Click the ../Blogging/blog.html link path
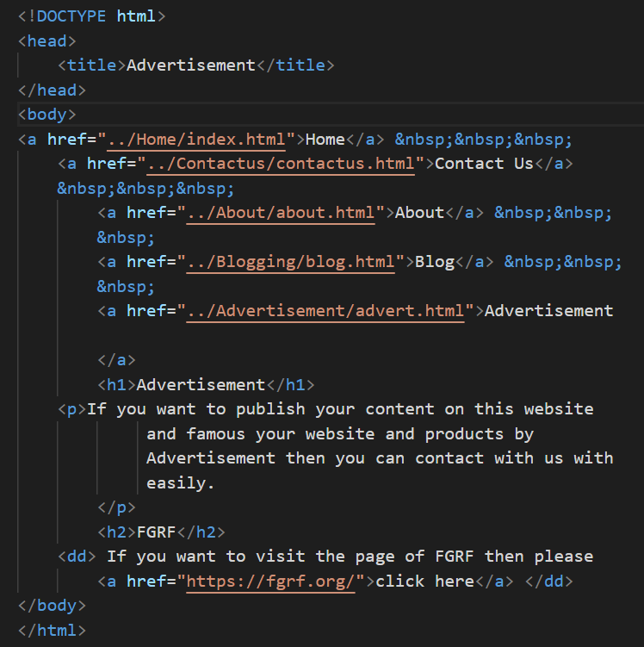Screen dimensions: 644x647 point(291,262)
